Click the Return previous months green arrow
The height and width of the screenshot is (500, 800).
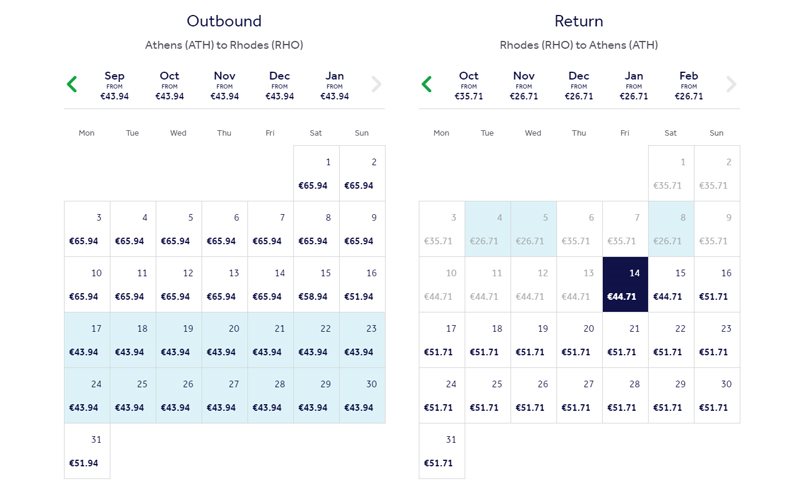tap(427, 85)
